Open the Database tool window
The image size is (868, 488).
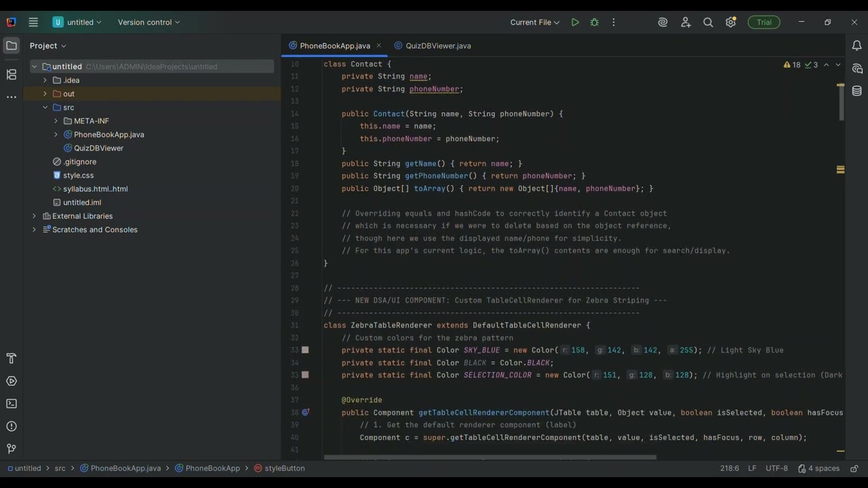pos(857,91)
